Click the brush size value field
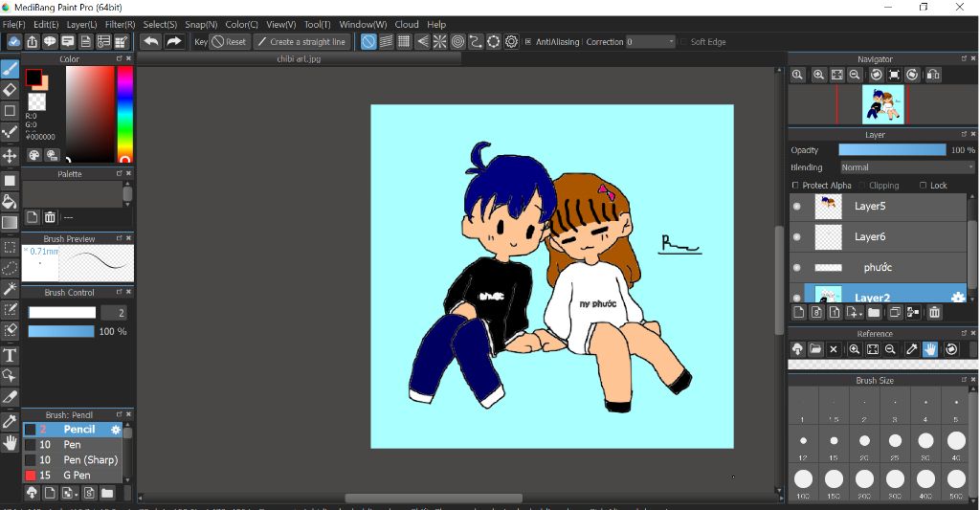The width and height of the screenshot is (980, 510). (114, 313)
